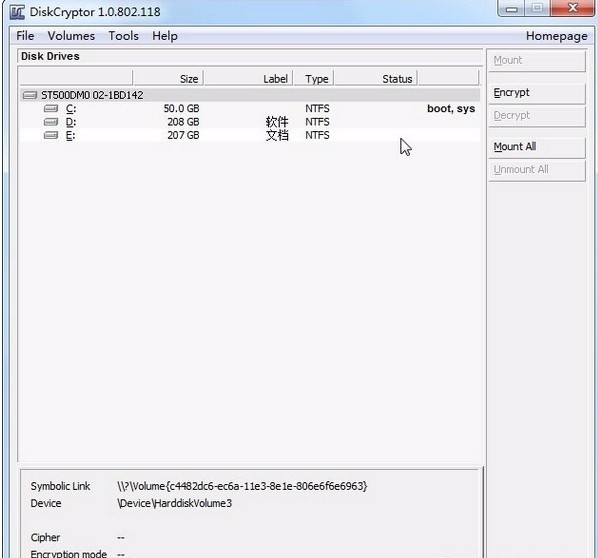598x558 pixels.
Task: Click the Type column header
Action: click(314, 79)
